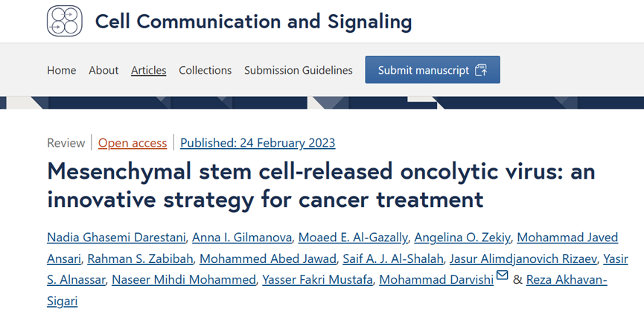Click the Published: 24 February 2023 link
644x312 pixels.
pyautogui.click(x=258, y=143)
